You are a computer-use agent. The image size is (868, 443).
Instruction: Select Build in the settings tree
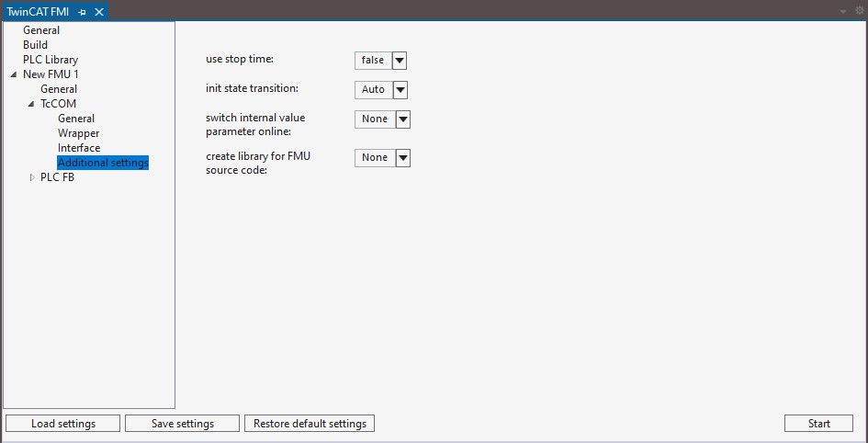pos(36,45)
